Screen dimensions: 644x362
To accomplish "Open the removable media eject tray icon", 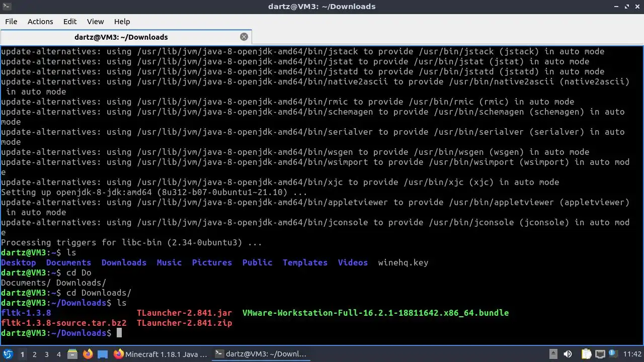I will pyautogui.click(x=553, y=354).
